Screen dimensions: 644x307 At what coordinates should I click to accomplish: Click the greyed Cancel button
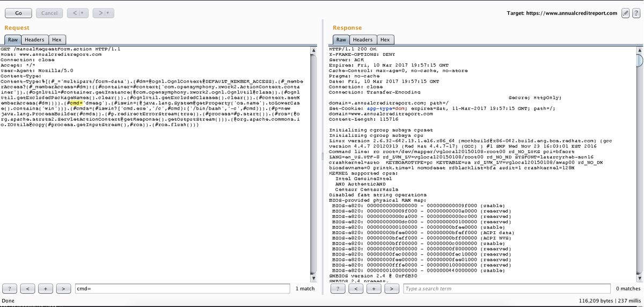click(x=49, y=13)
